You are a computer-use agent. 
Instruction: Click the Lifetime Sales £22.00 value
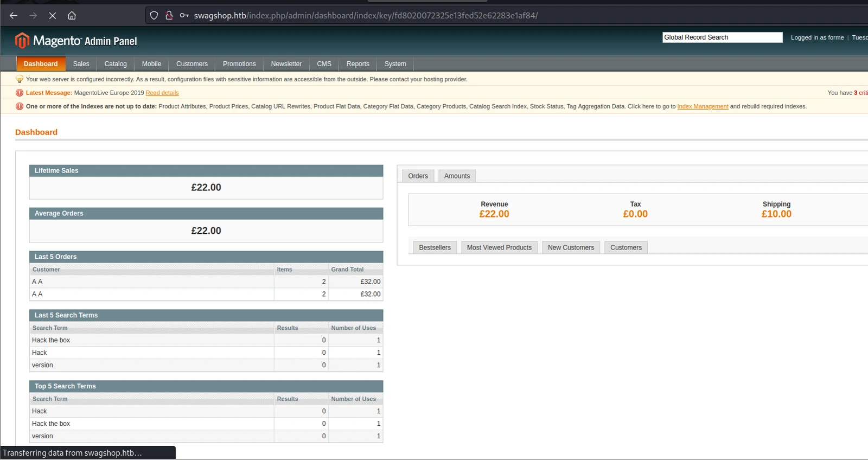point(206,188)
